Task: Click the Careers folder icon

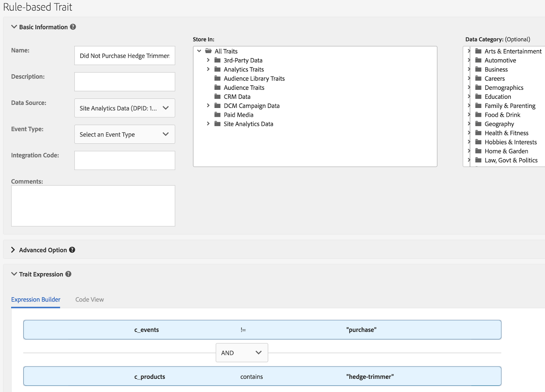Action: pos(478,78)
